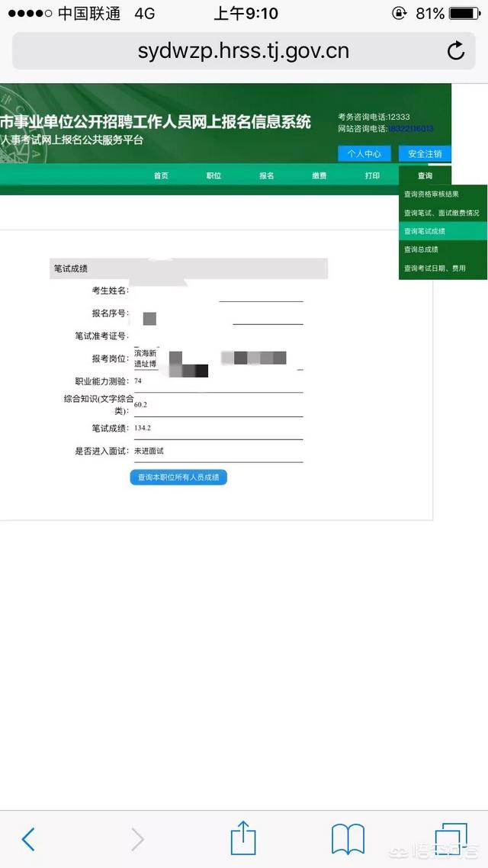Click the 报名序号 label

(110, 313)
